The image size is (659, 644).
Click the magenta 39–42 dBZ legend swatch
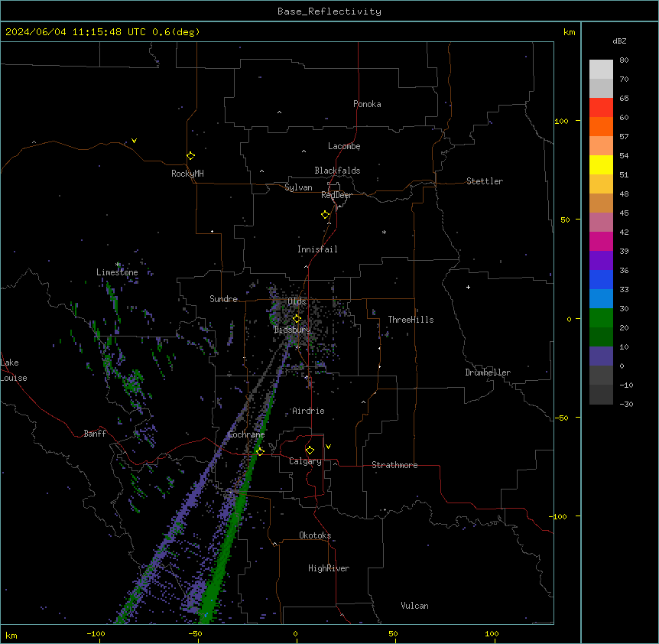pyautogui.click(x=601, y=241)
